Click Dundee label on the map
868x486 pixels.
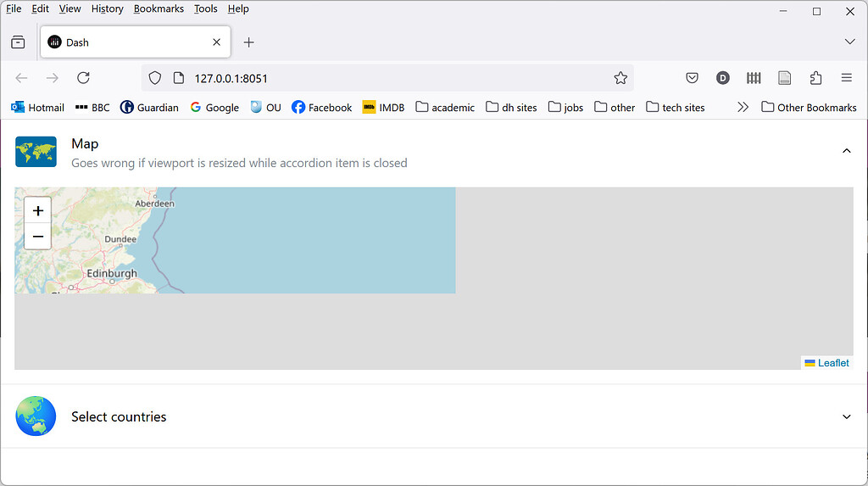coord(120,239)
